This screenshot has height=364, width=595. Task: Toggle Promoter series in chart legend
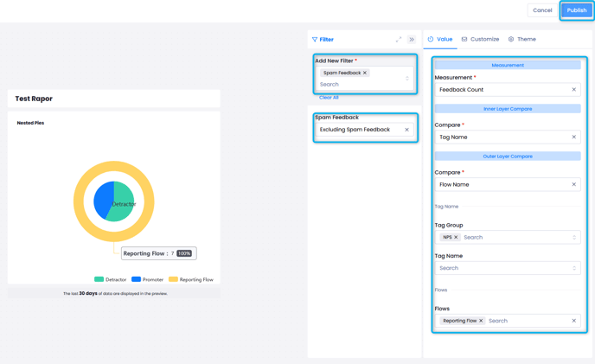pos(148,279)
